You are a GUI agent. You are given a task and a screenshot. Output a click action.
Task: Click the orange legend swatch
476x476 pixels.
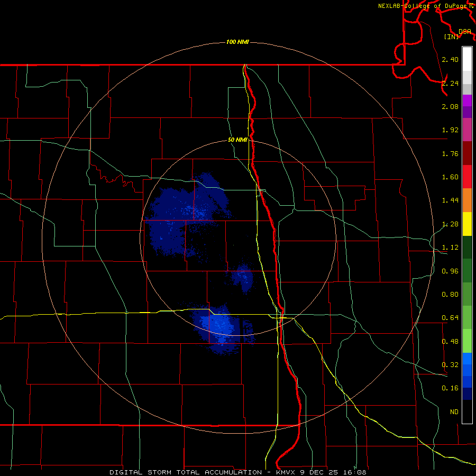point(467,200)
